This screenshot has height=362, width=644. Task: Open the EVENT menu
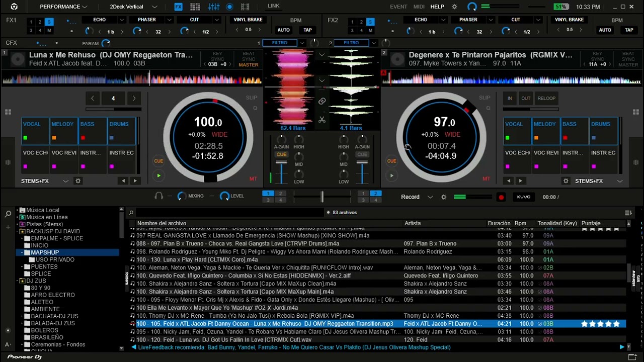click(x=398, y=7)
